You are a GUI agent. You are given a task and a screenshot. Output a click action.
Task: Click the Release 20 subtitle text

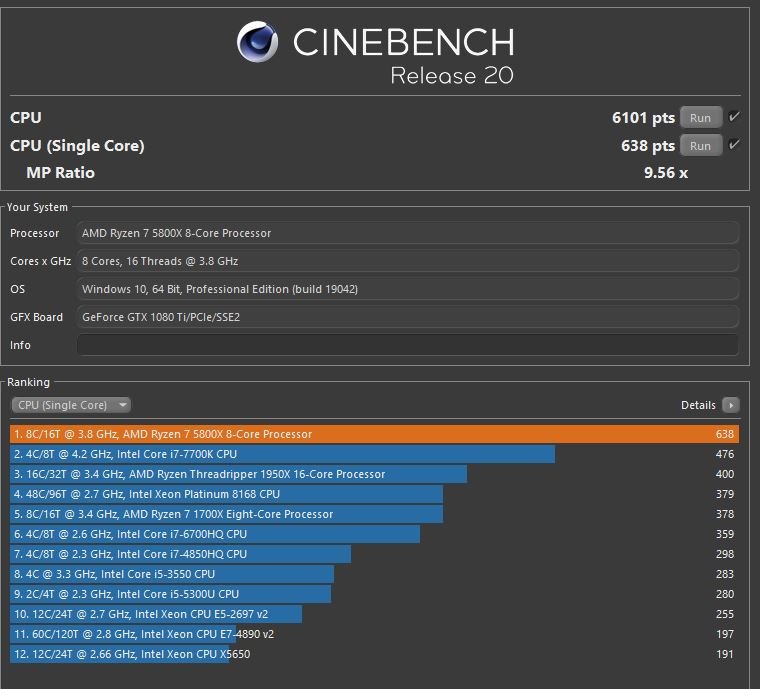click(452, 76)
